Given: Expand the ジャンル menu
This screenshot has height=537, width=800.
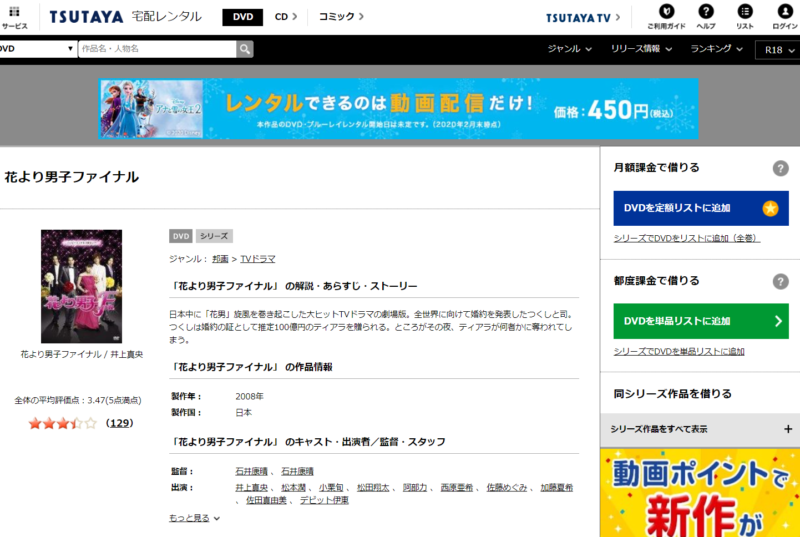Looking at the screenshot, I should [x=569, y=49].
